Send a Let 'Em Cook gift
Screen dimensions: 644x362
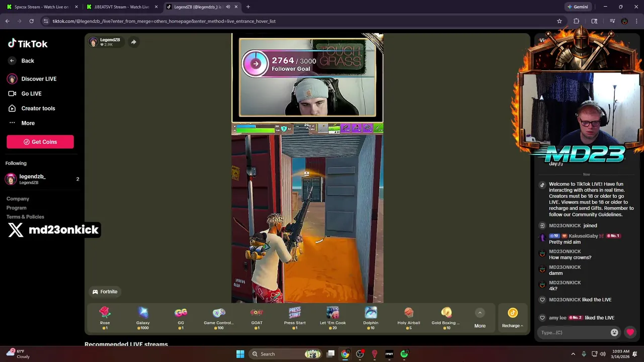point(333,318)
